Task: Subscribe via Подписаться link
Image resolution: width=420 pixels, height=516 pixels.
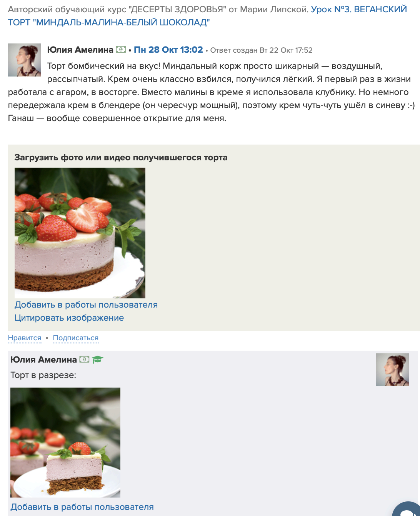Action: pyautogui.click(x=76, y=338)
